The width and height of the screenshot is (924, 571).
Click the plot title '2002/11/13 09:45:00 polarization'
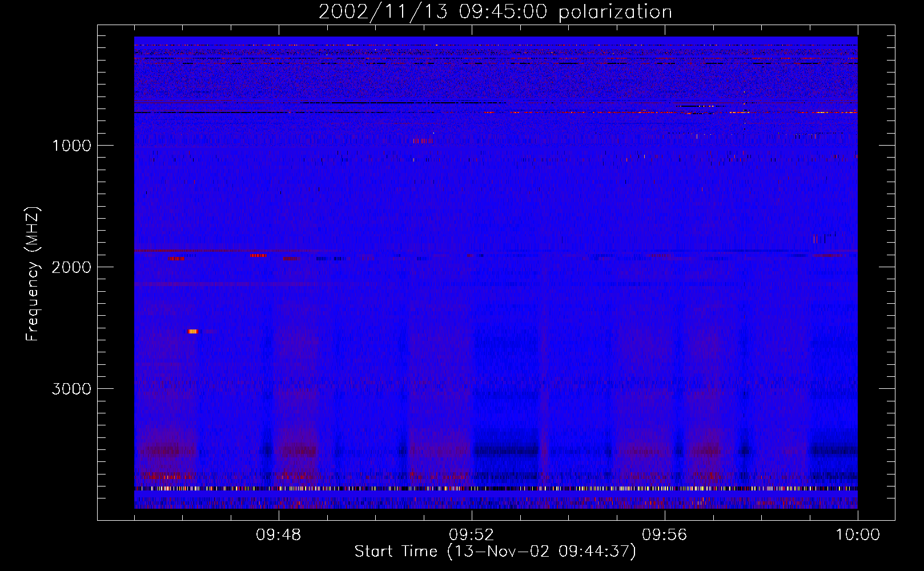(495, 12)
